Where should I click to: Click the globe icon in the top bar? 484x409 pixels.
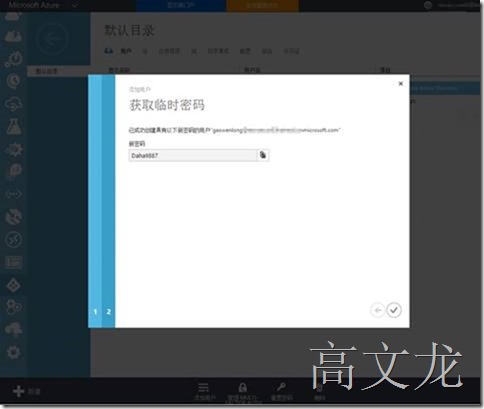tap(428, 5)
